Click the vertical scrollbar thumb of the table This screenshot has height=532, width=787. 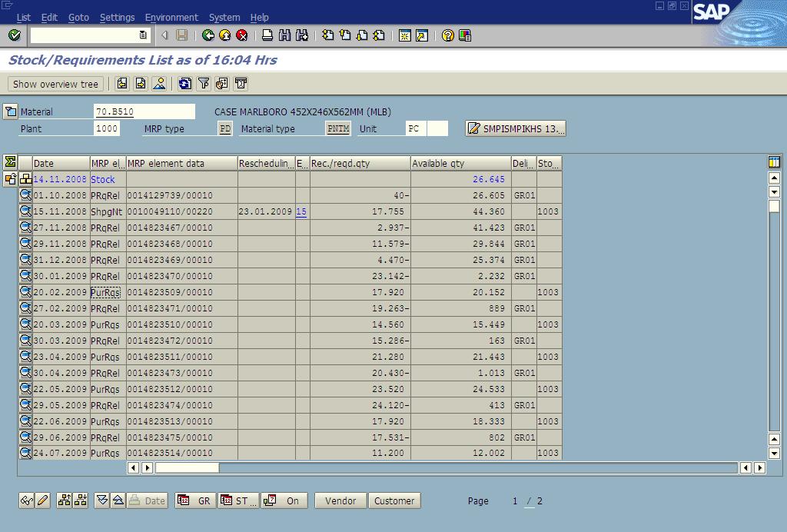[774, 206]
